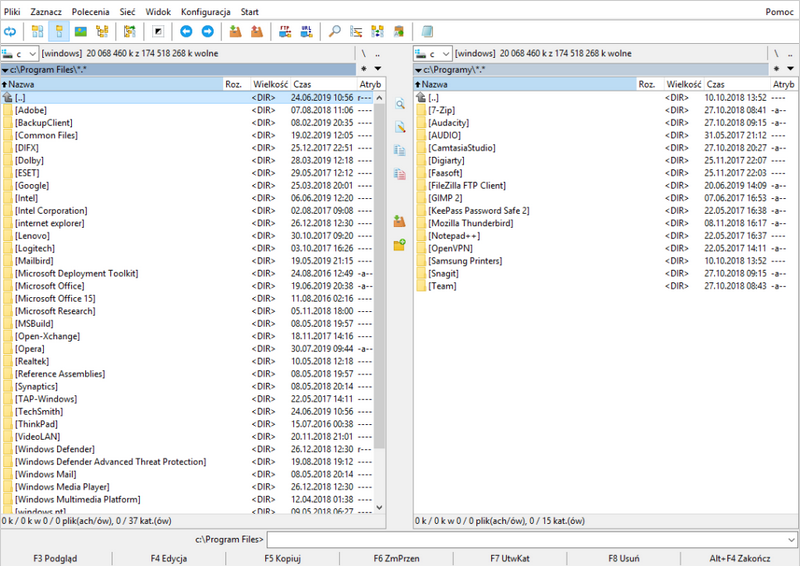Open the Pliki menu

pos(12,12)
